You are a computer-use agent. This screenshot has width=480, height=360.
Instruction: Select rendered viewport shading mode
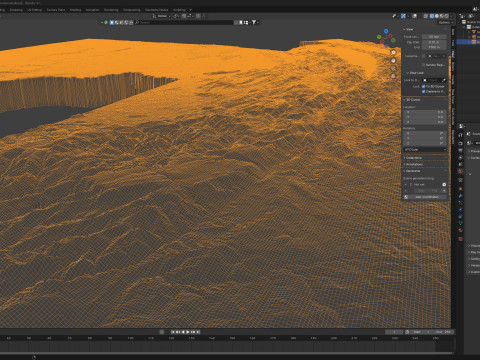pyautogui.click(x=446, y=16)
